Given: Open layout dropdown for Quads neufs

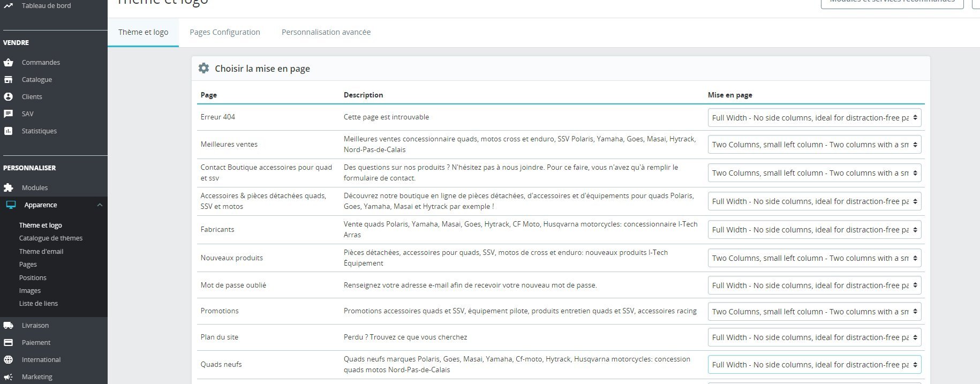Looking at the screenshot, I should click(x=815, y=365).
